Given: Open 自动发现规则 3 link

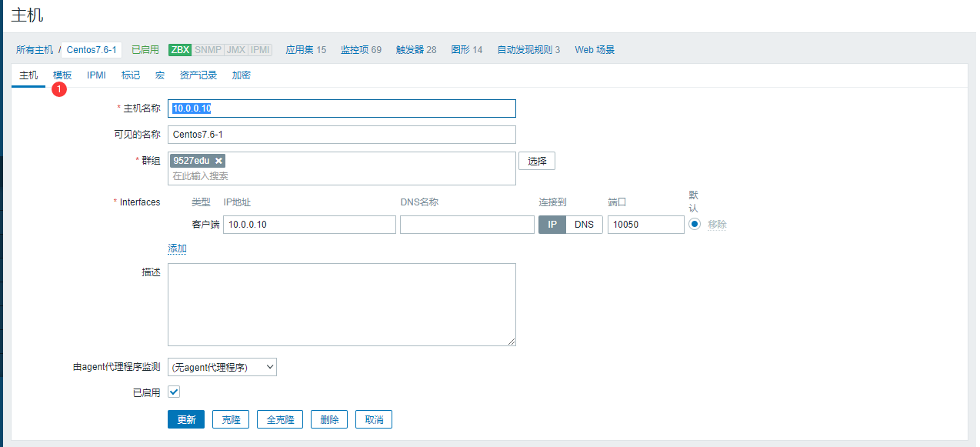Looking at the screenshot, I should coord(528,50).
